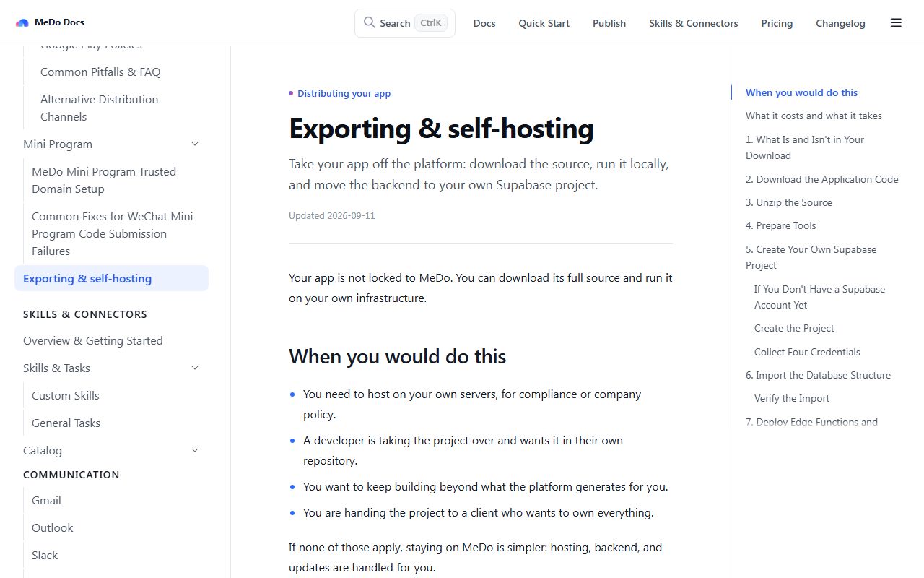Open the General Tasks page
This screenshot has height=578, width=924.
coord(66,423)
